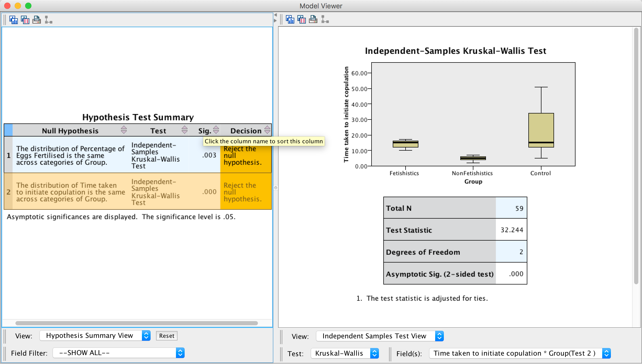Viewport: 642px width, 364px height.
Task: Click copy table data icon in left toolbar
Action: tap(25, 20)
